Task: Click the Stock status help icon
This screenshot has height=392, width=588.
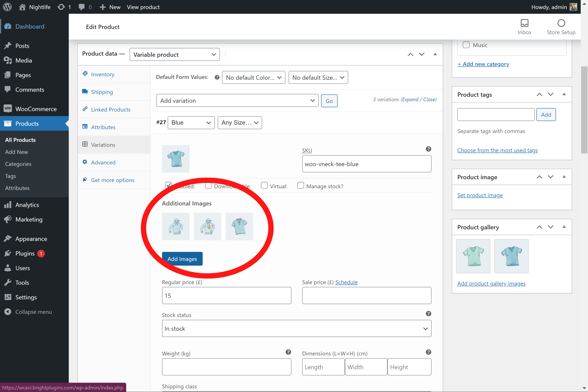Action: click(428, 313)
